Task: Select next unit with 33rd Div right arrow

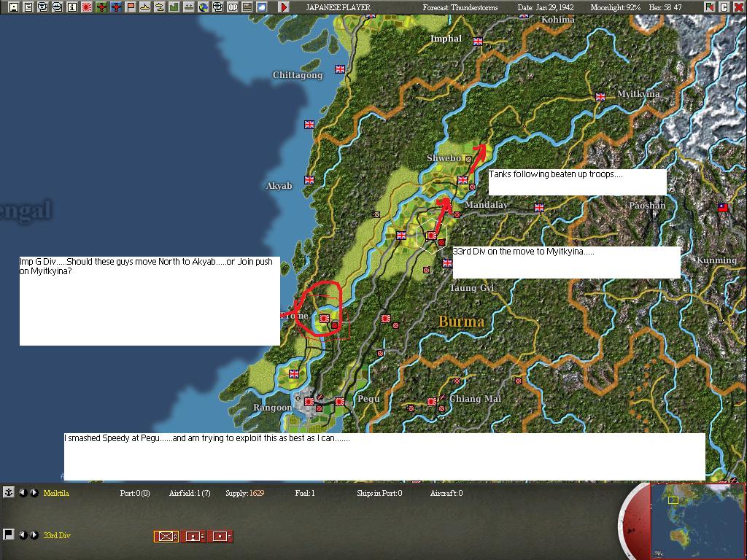Action: tap(34, 535)
